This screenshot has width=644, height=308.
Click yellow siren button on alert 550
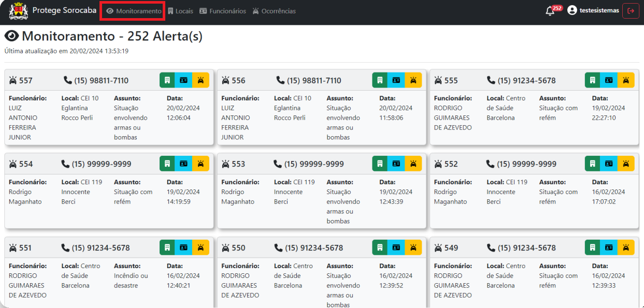pyautogui.click(x=413, y=247)
